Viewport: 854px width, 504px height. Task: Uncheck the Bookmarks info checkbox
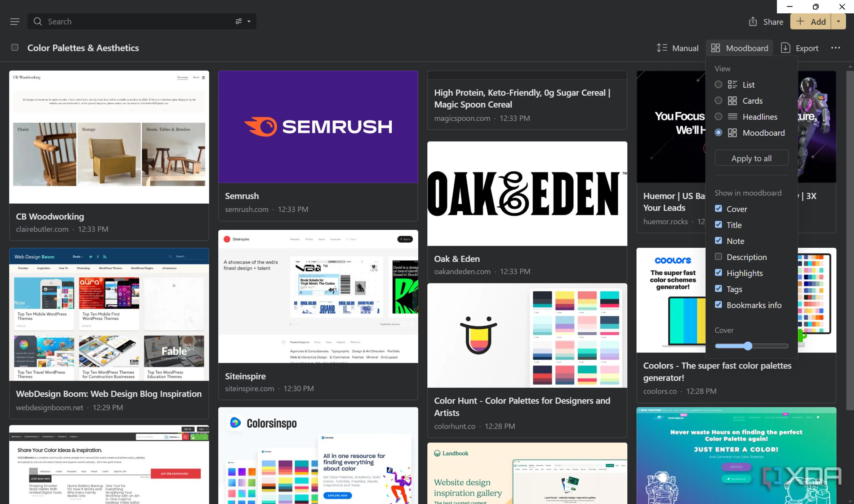point(719,305)
